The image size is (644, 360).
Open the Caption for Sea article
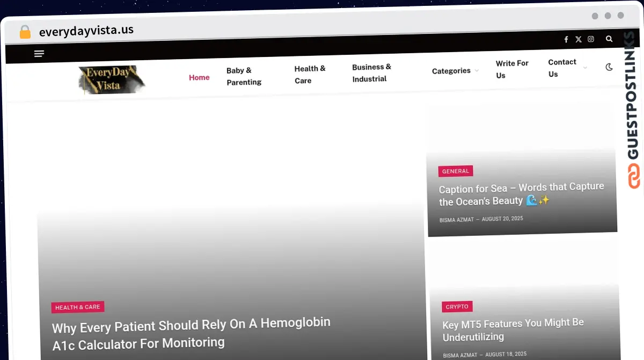click(521, 194)
